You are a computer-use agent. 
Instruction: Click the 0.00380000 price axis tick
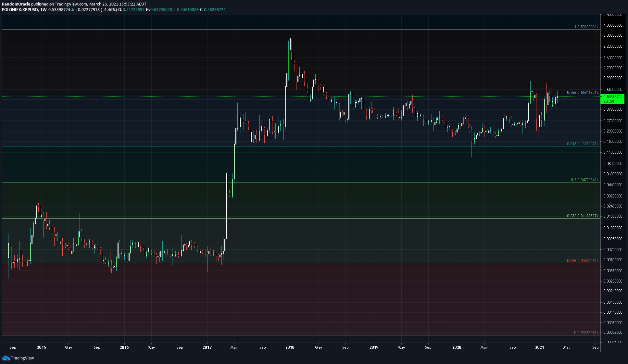[613, 271]
